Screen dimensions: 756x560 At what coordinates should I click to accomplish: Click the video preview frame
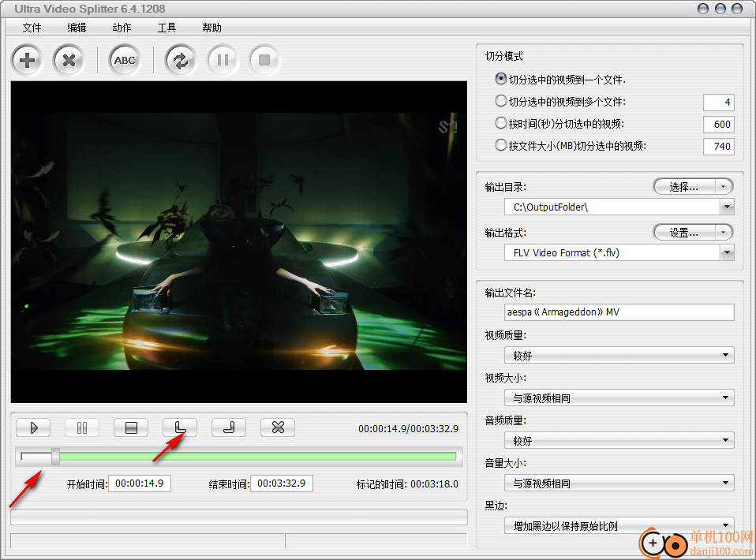pos(238,242)
